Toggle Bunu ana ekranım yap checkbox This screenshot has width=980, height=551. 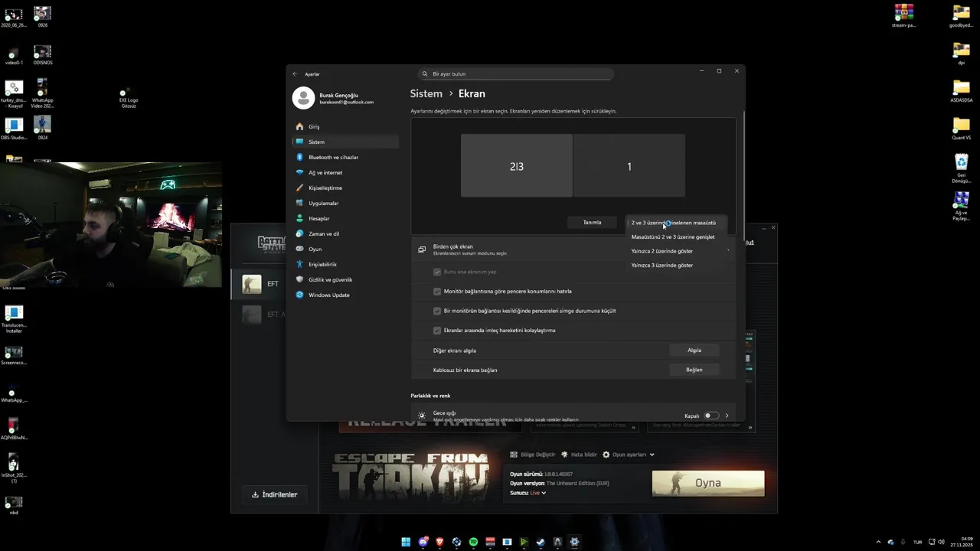tap(437, 272)
